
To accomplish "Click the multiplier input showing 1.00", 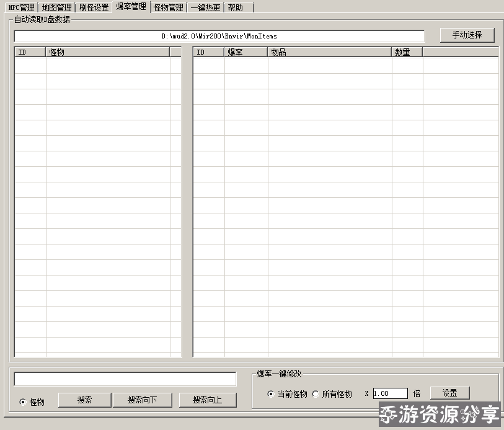I will click(x=390, y=393).
